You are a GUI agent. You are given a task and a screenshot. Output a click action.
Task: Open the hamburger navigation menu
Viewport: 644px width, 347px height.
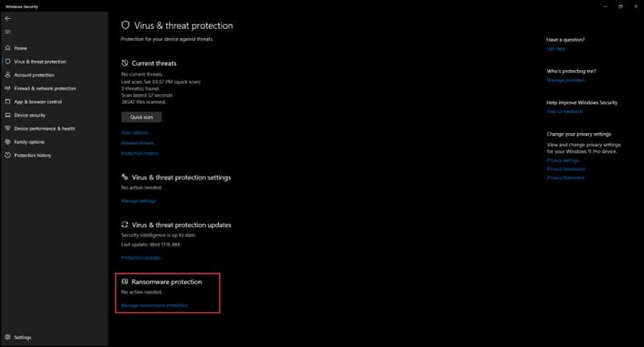7,31
